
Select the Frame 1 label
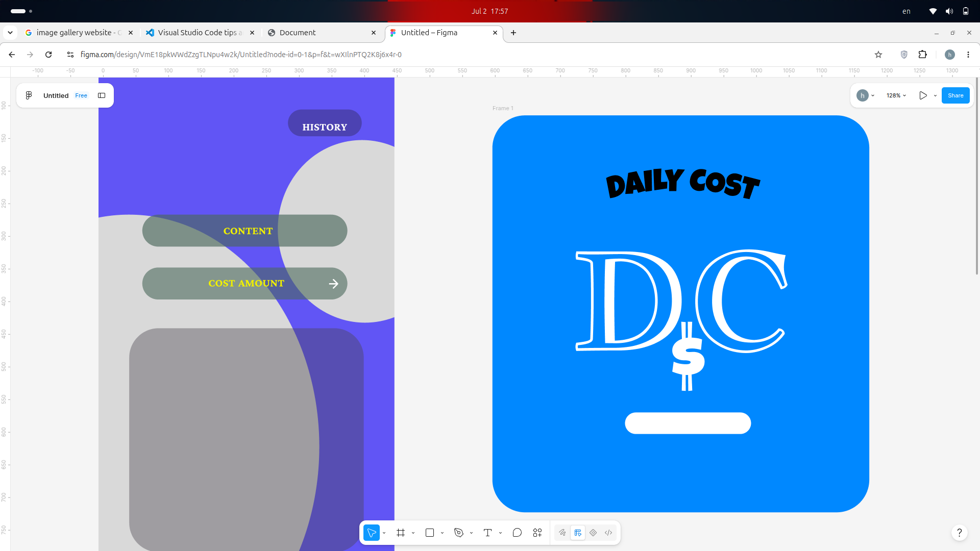503,108
